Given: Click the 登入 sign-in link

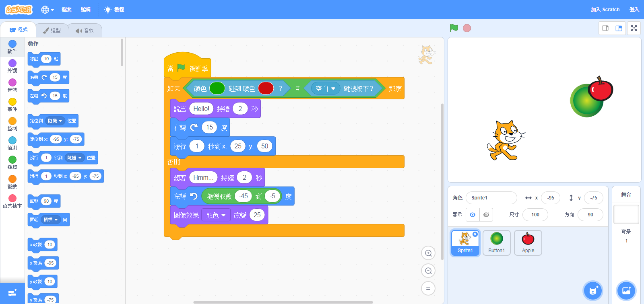Looking at the screenshot, I should tap(634, 10).
